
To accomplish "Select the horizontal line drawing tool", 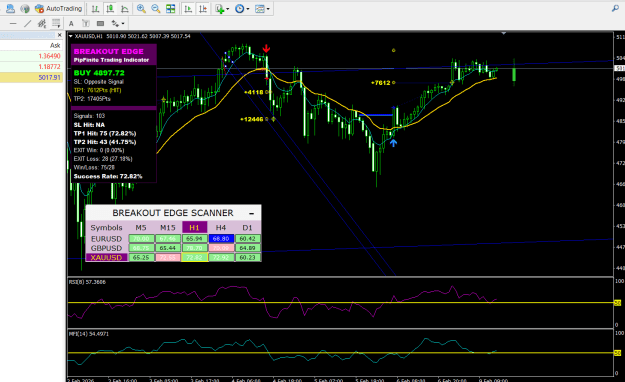I will [13, 24].
